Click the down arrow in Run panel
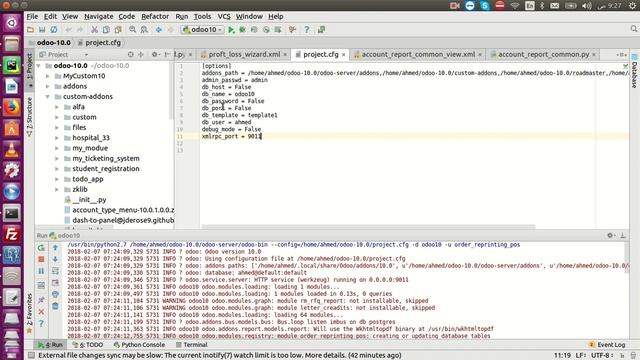640x360 pixels. pyautogui.click(x=55, y=259)
